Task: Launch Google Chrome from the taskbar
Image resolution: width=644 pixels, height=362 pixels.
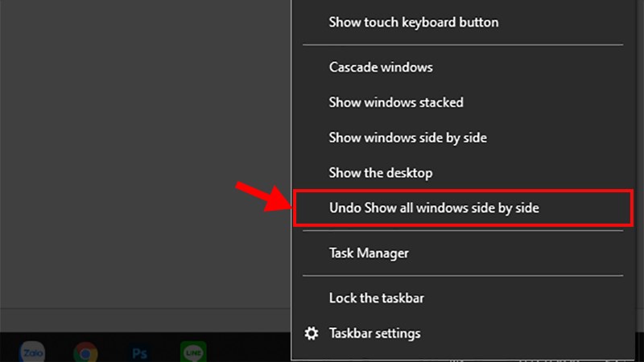Action: coord(85,352)
